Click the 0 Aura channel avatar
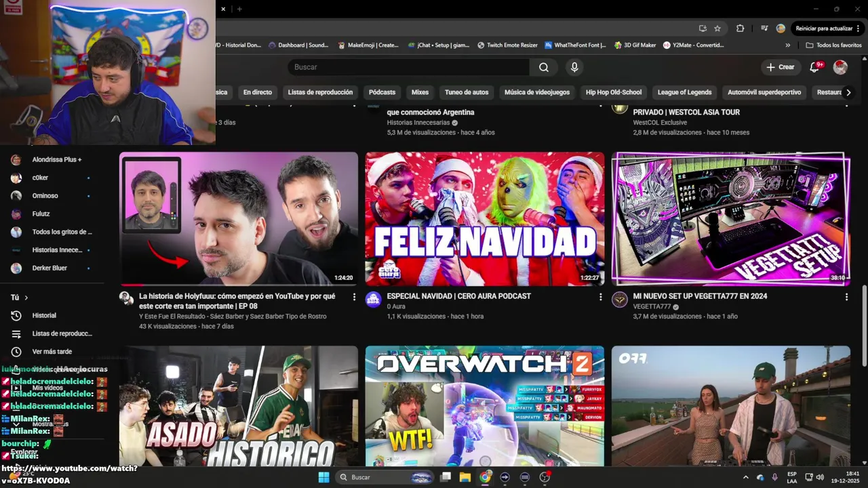This screenshot has height=488, width=868. (x=374, y=300)
